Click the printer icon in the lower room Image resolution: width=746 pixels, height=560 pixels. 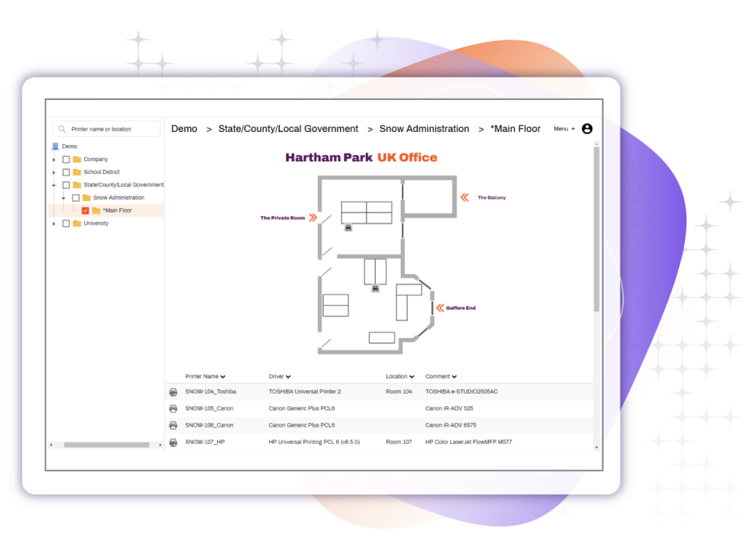pyautogui.click(x=375, y=289)
